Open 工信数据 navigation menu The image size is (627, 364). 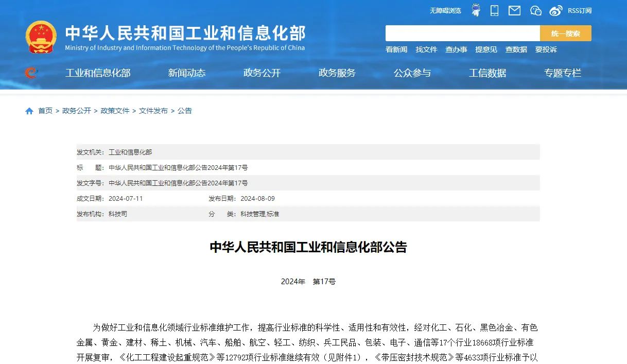coord(487,73)
